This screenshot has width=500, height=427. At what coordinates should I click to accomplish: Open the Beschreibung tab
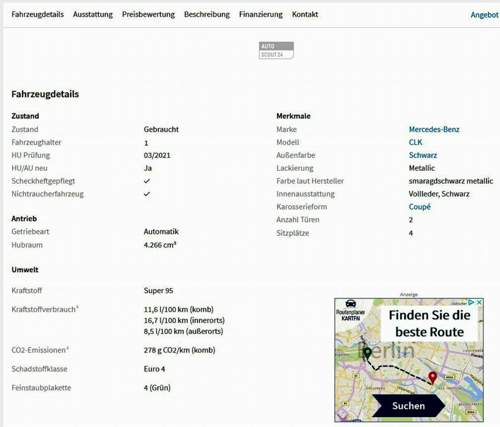coord(207,14)
